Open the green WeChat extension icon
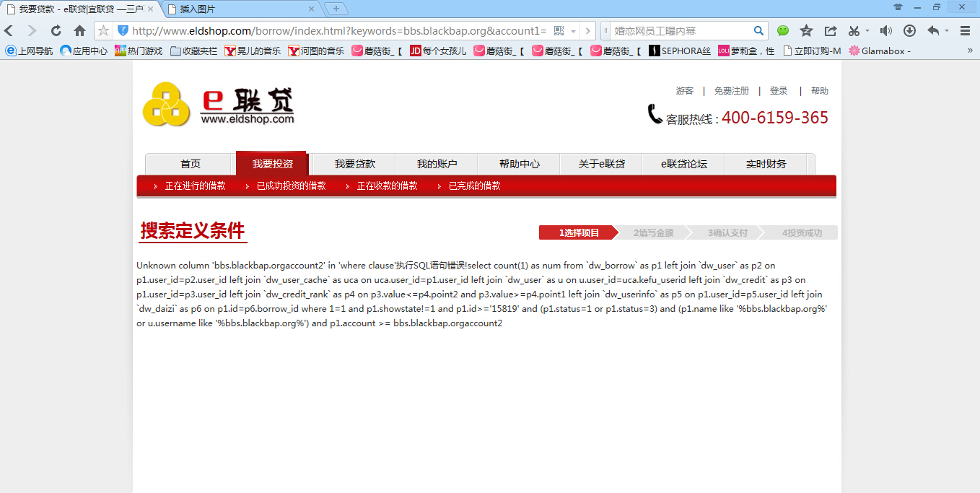The height and width of the screenshot is (493, 980). 782,31
